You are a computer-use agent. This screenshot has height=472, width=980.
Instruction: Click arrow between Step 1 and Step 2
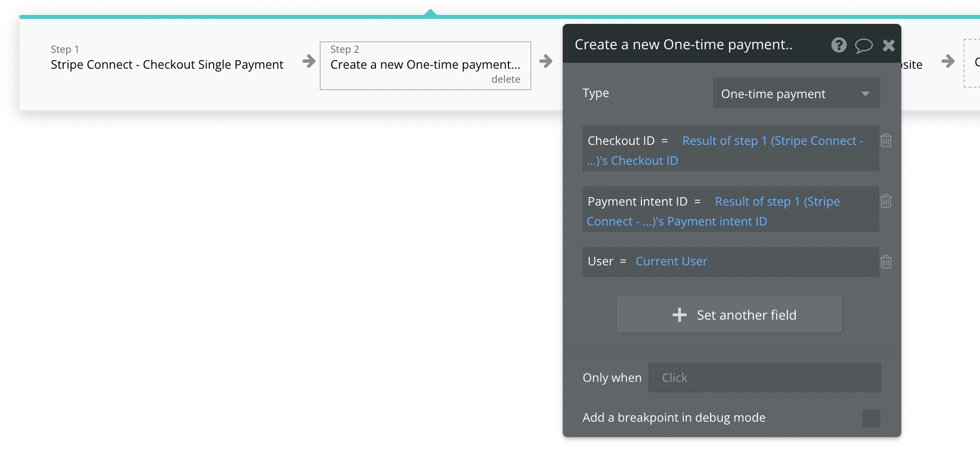pos(309,61)
